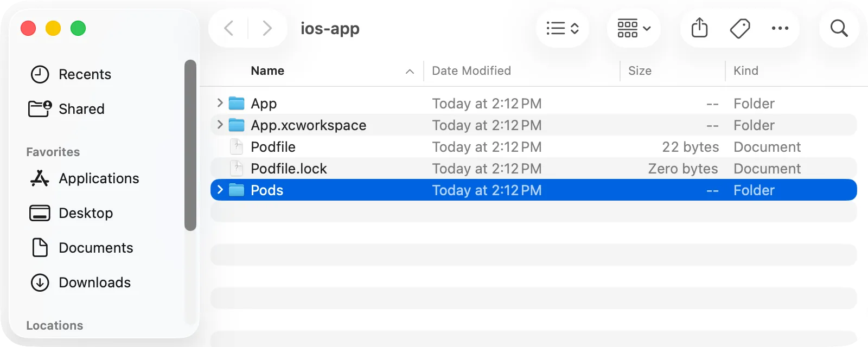The width and height of the screenshot is (868, 347).
Task: Open the Search magnifier
Action: (x=839, y=28)
